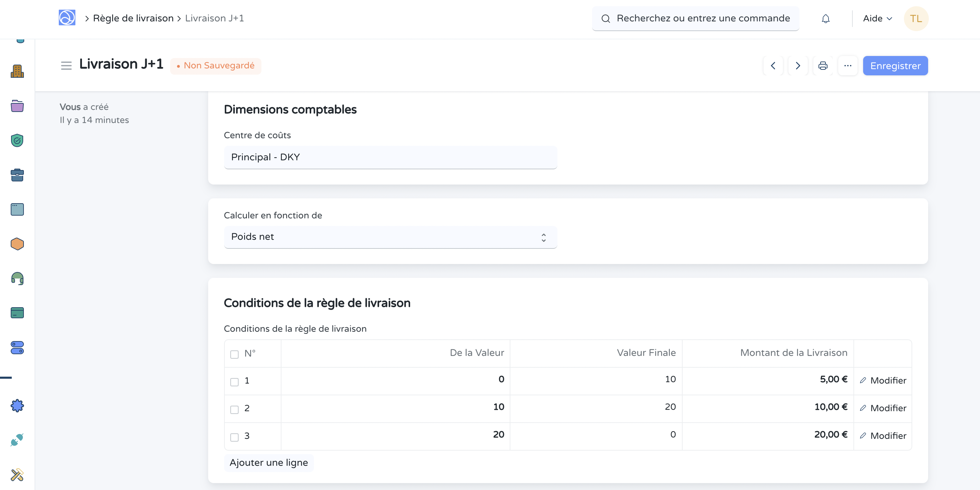Check the checkbox for row 3
Image resolution: width=980 pixels, height=490 pixels.
point(234,437)
